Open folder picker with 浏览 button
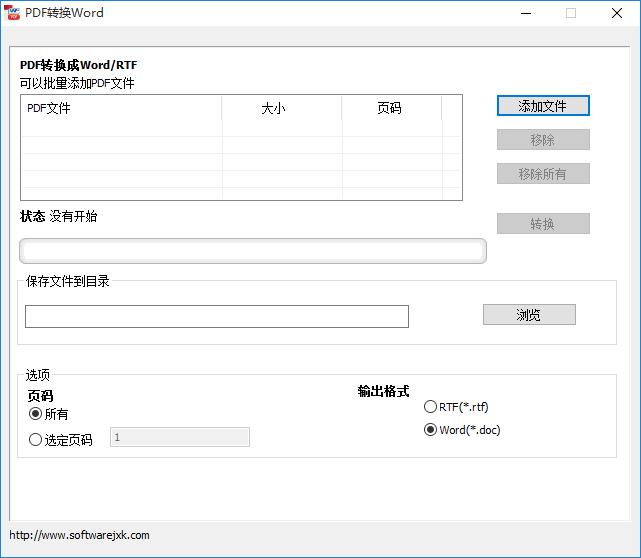 (529, 315)
